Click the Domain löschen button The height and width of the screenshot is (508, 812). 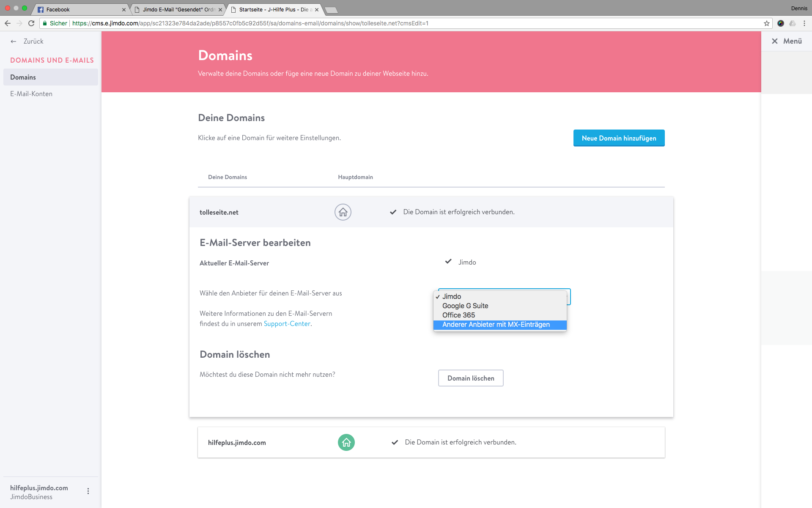(x=471, y=378)
